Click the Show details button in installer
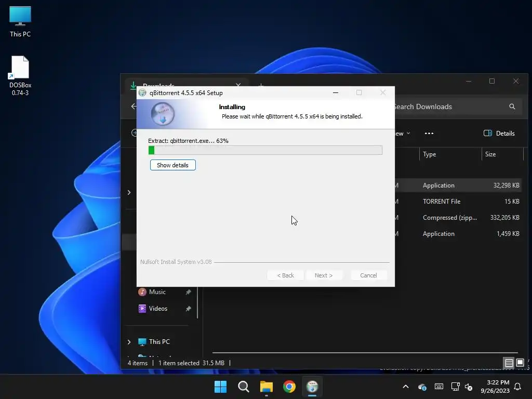532x399 pixels. click(x=172, y=165)
